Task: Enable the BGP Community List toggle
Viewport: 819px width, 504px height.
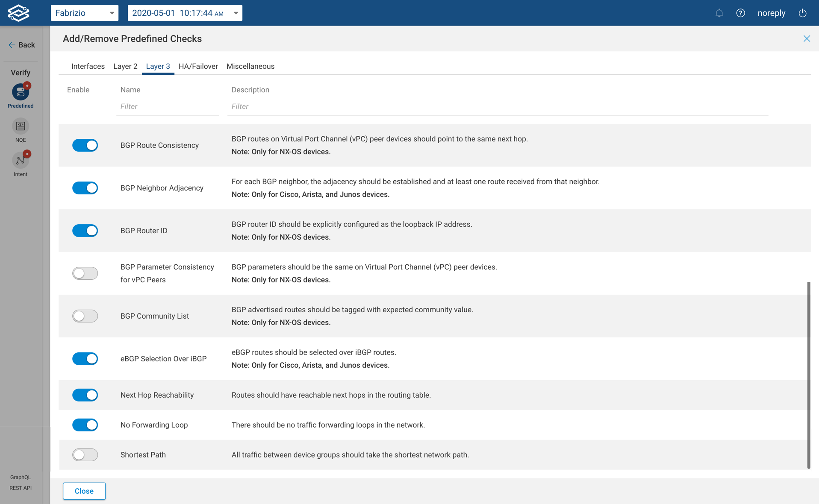Action: tap(85, 316)
